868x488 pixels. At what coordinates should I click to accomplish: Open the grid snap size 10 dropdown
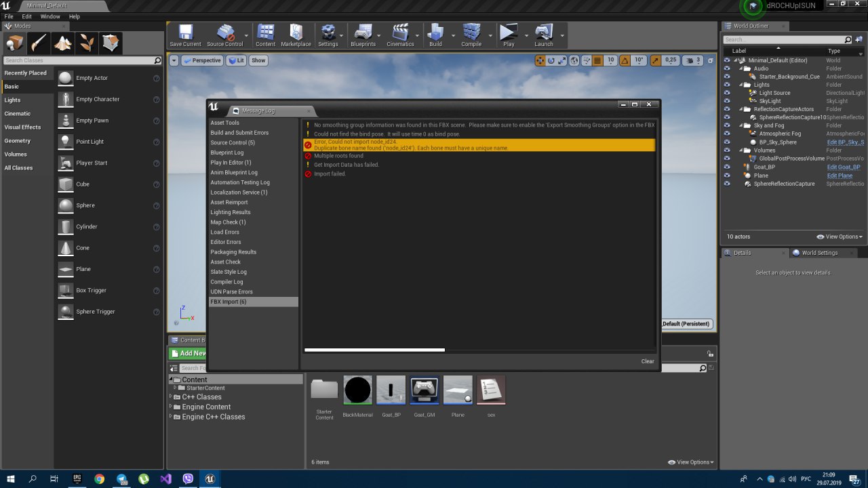610,60
